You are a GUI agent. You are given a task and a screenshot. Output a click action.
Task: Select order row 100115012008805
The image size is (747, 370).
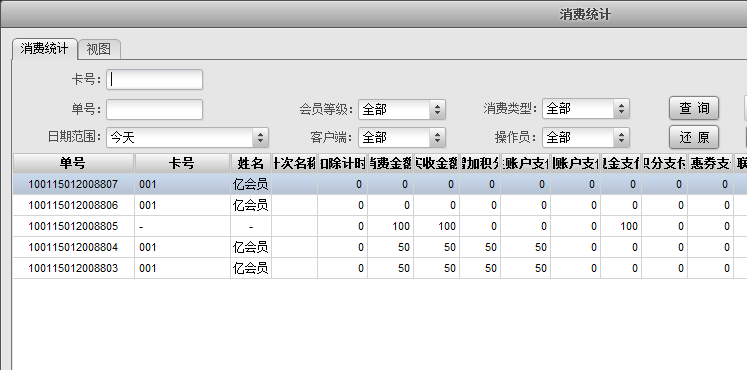click(x=379, y=226)
